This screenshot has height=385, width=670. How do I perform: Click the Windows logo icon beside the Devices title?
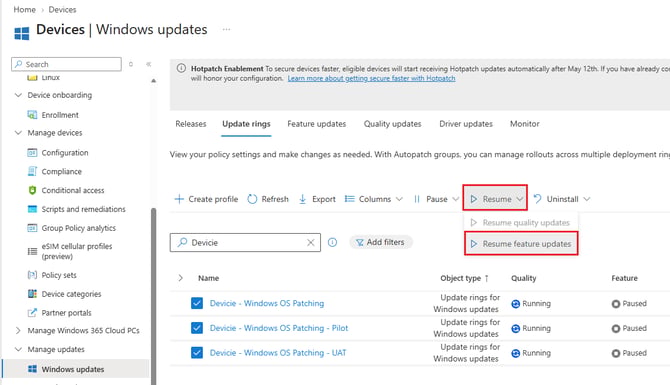pos(21,33)
